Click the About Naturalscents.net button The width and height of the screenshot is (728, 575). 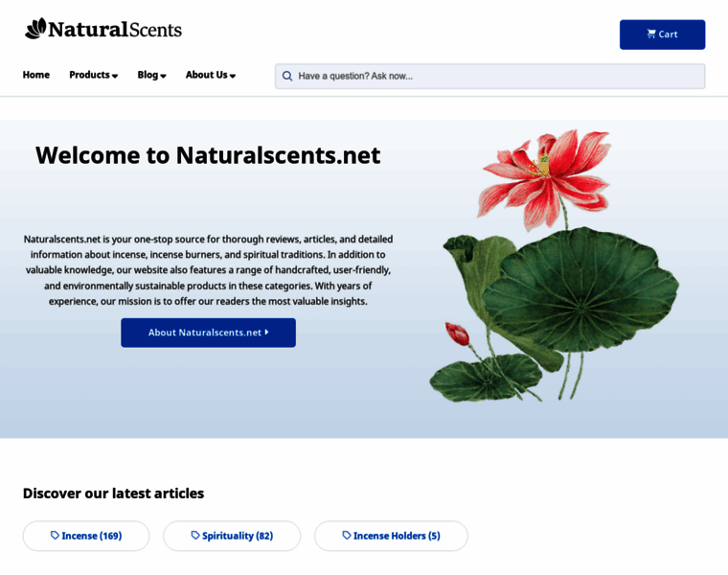[208, 333]
